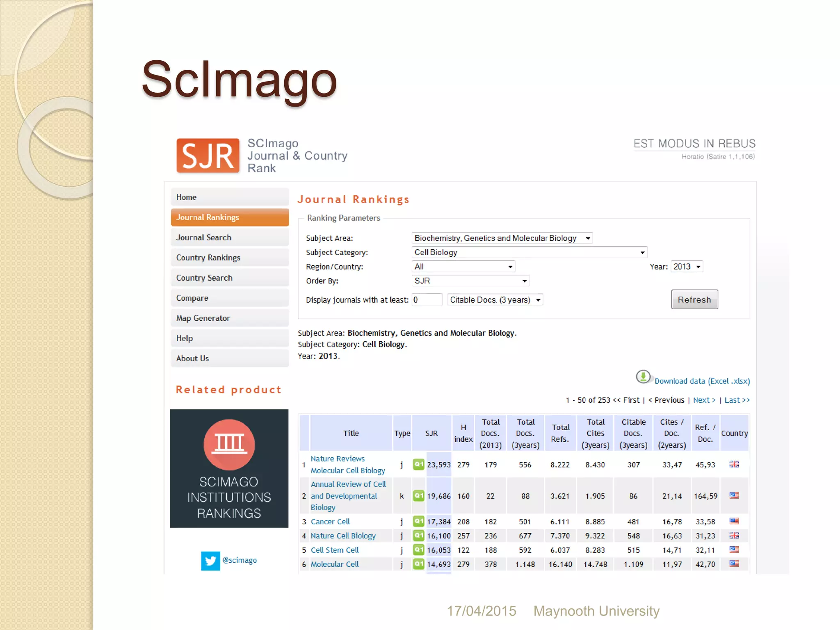Click US flag in Cell Stem Cell row
Image resolution: width=840 pixels, height=630 pixels.
[x=734, y=549]
